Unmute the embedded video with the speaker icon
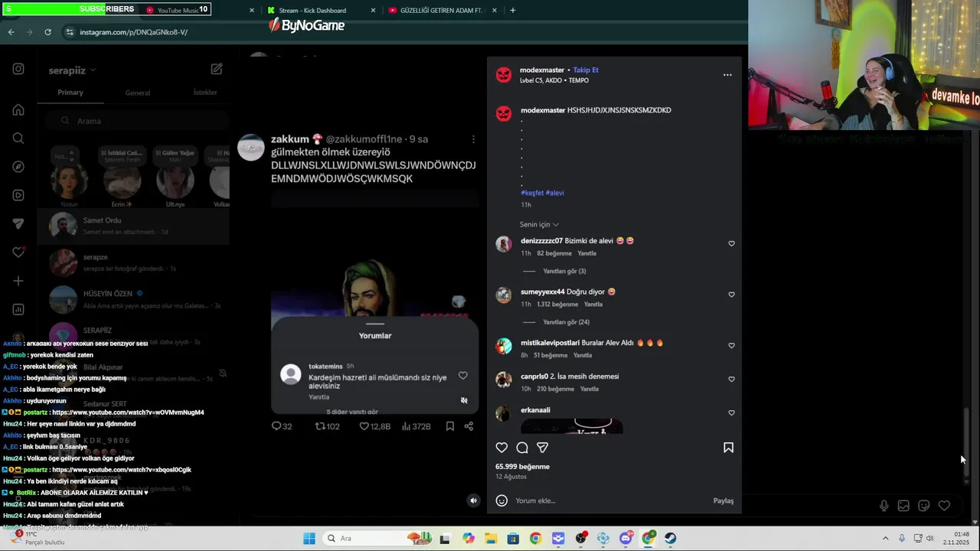Image resolution: width=980 pixels, height=551 pixels. pyautogui.click(x=464, y=400)
